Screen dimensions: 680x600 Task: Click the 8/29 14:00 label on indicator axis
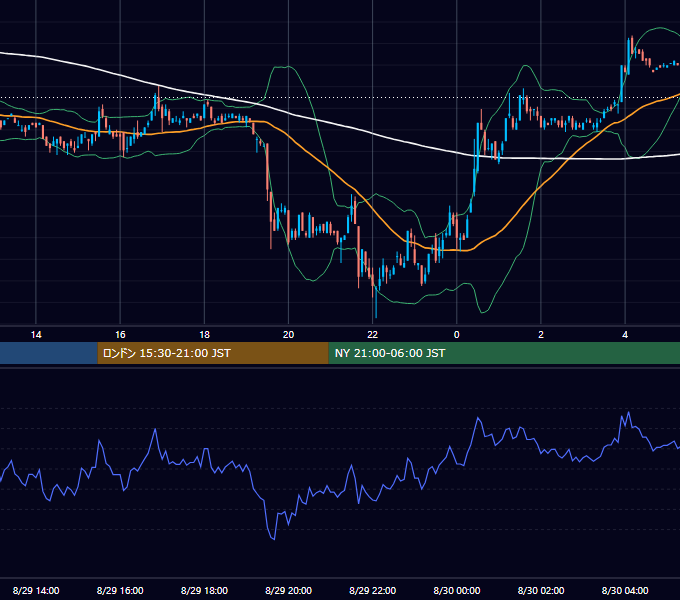[36, 590]
